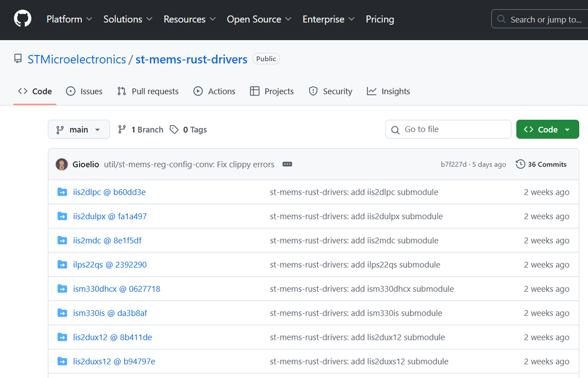The image size is (588, 378).
Task: Click the Insights graph icon
Action: pos(371,91)
